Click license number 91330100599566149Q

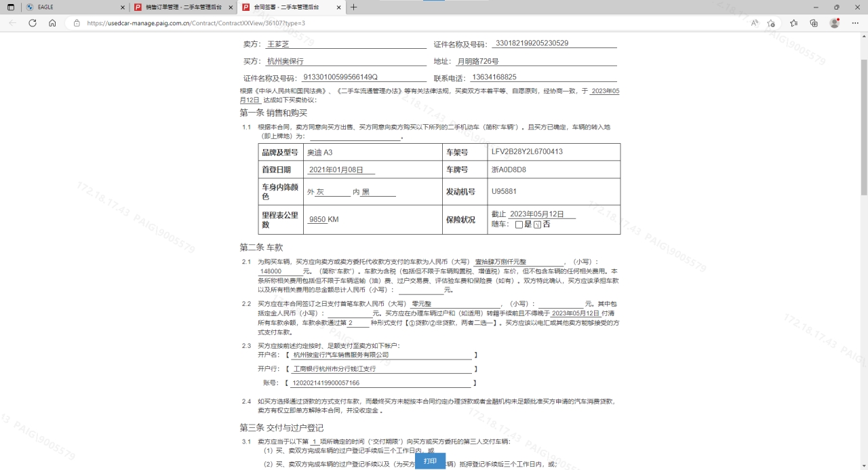point(340,77)
